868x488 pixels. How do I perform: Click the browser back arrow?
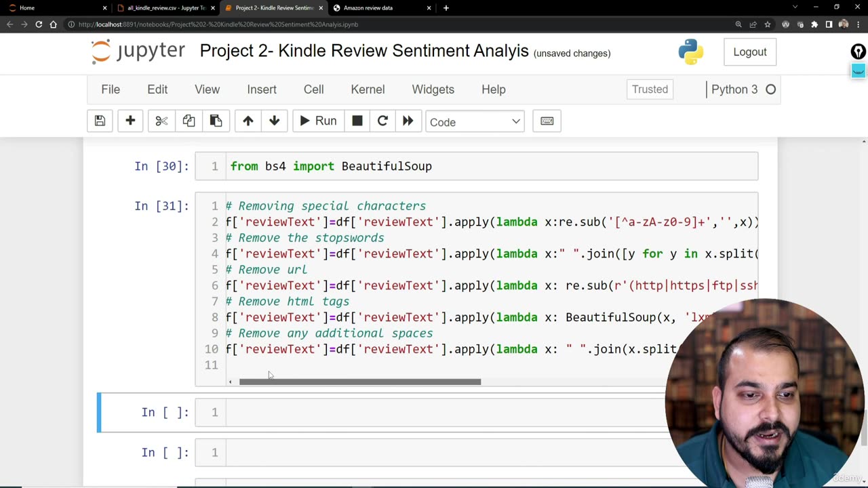tap(9, 24)
